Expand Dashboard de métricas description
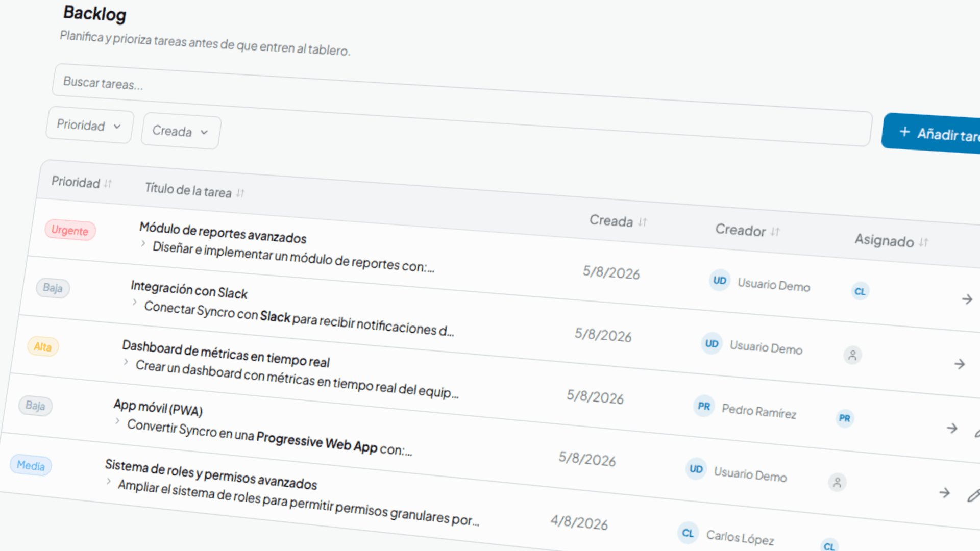The image size is (980, 551). (126, 362)
